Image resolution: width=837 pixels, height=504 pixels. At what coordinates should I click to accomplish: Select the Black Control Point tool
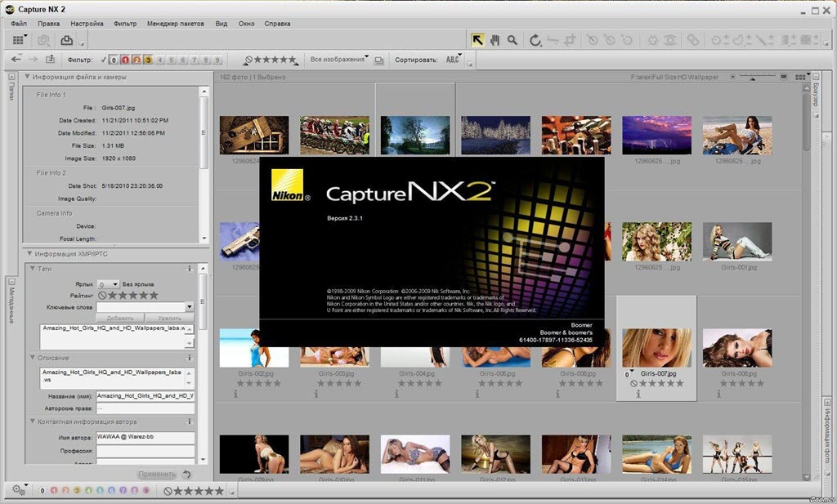tap(592, 40)
